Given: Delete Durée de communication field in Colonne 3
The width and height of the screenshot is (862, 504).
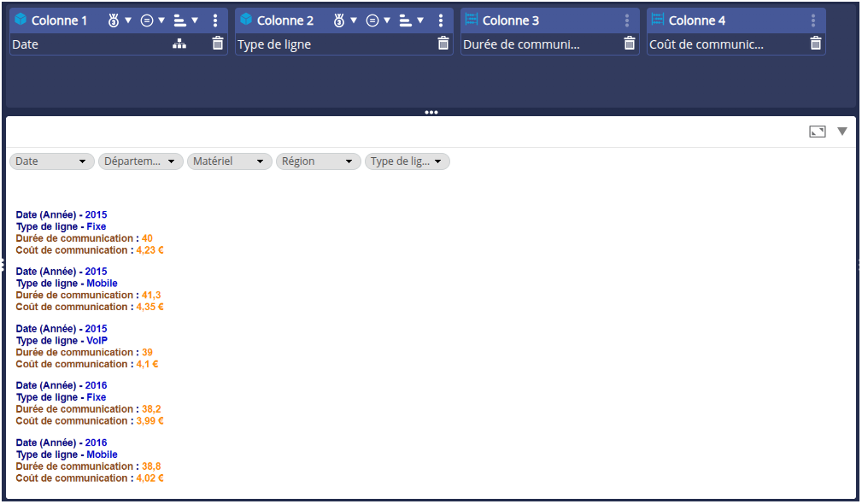Looking at the screenshot, I should tap(630, 44).
